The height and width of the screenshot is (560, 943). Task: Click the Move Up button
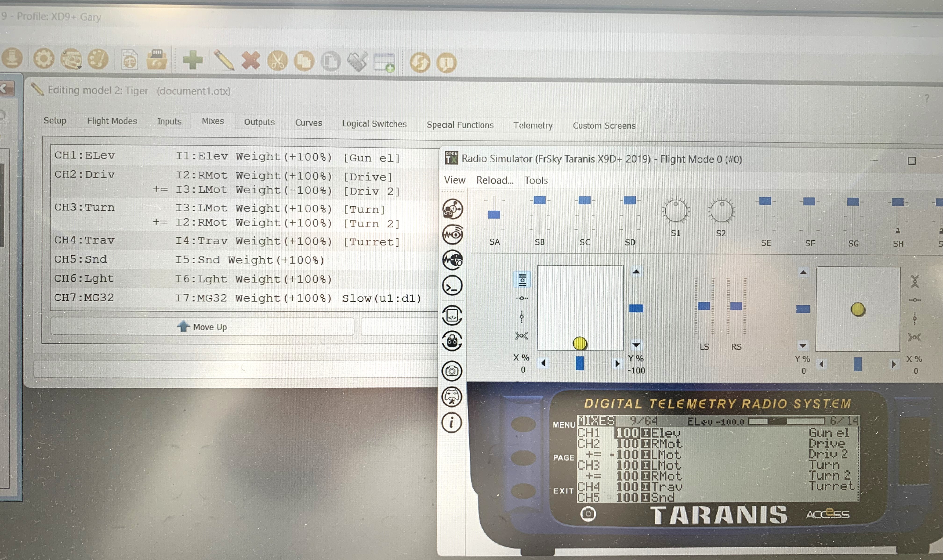(x=202, y=327)
